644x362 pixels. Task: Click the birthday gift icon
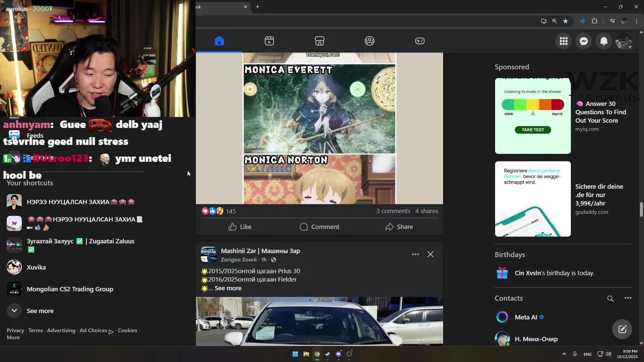coord(502,273)
